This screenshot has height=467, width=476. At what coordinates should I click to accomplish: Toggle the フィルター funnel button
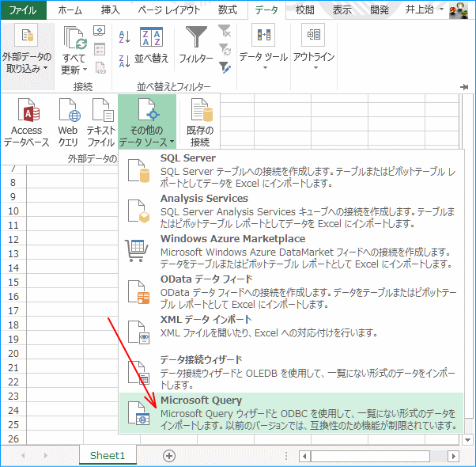[x=196, y=46]
